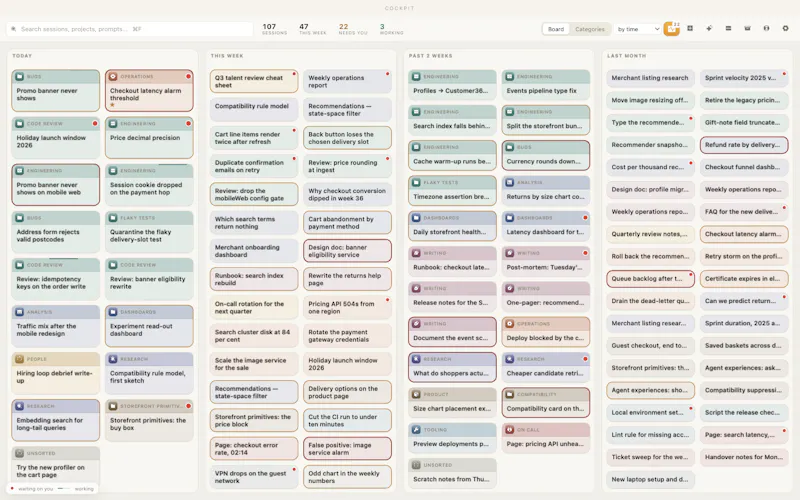Open 'Certificate expires in el...' card
The width and height of the screenshot is (800, 500).
click(744, 279)
